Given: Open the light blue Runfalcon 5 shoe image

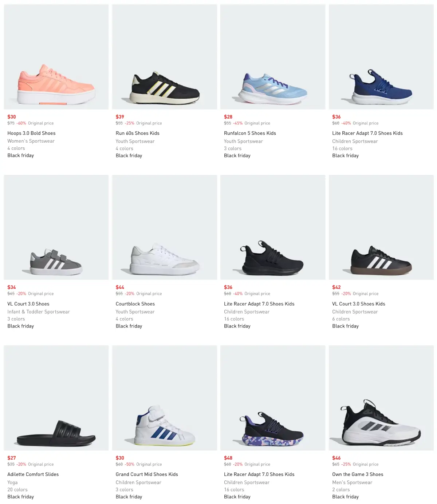Looking at the screenshot, I should [x=273, y=57].
